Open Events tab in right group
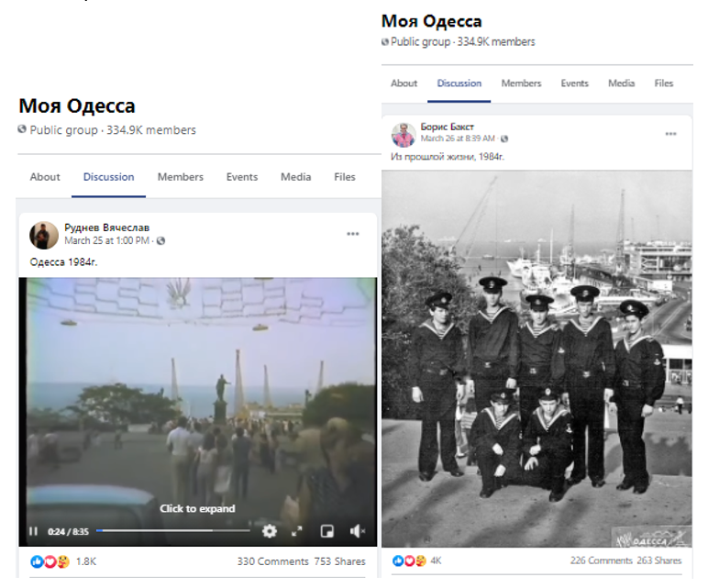This screenshot has width=708, height=588. [x=575, y=83]
